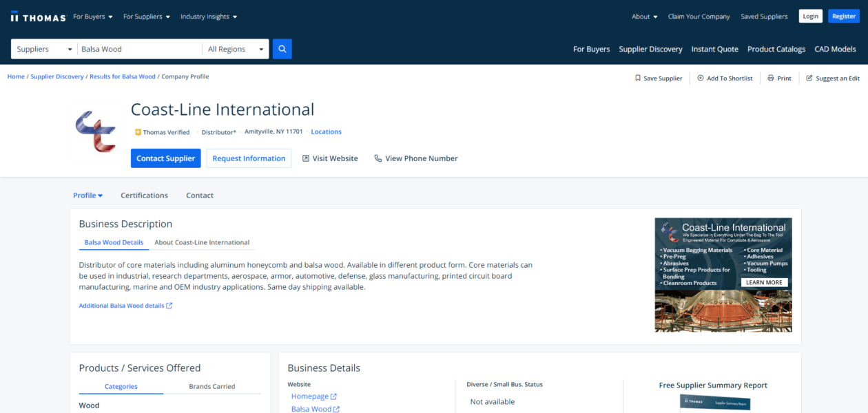
Task: Click the search field containing Balsa Wood
Action: (x=138, y=49)
